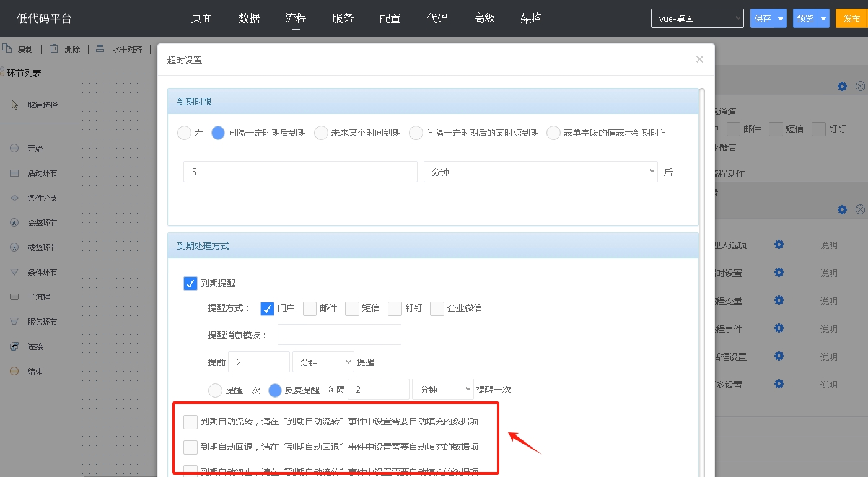
Task: Expand the arrow next to 保存
Action: 781,19
